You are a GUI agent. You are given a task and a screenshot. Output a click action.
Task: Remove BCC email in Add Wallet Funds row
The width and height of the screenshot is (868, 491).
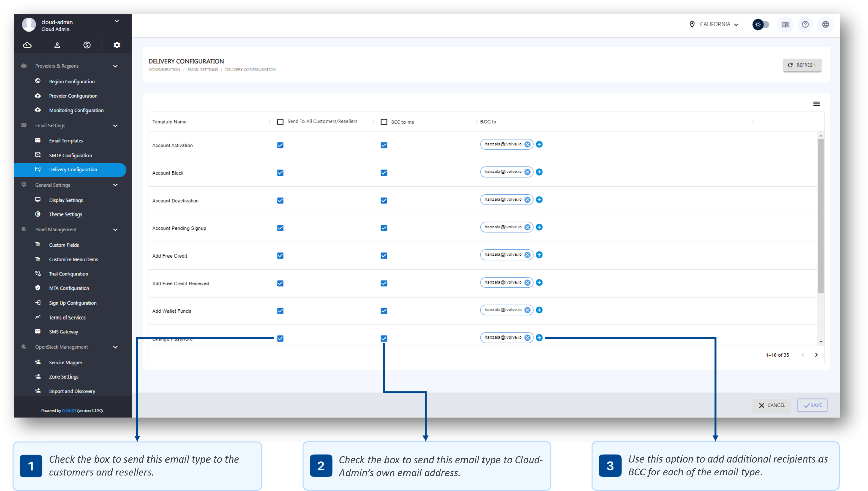click(527, 310)
